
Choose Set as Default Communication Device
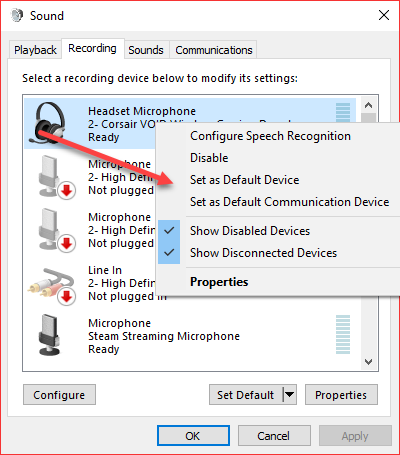pyautogui.click(x=290, y=202)
